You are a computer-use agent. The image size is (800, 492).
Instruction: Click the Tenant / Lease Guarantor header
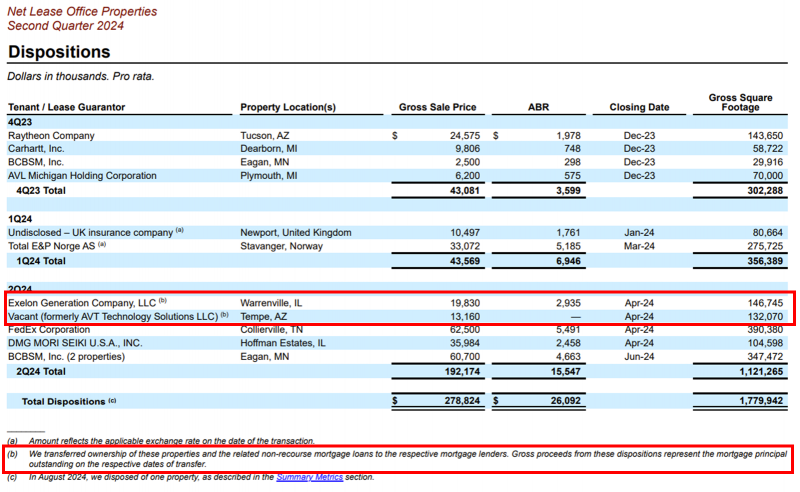tap(67, 107)
